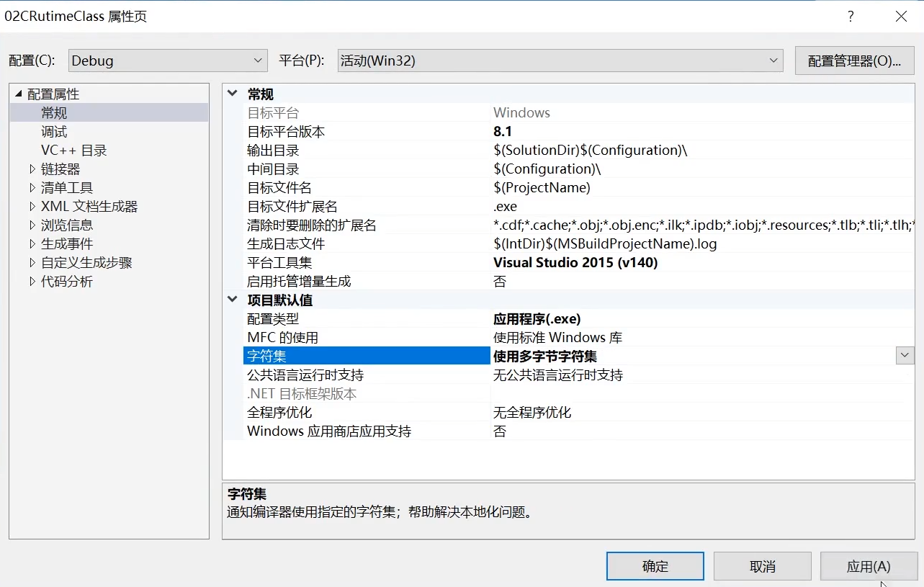The width and height of the screenshot is (924, 587).
Task: Select 生成事件 in the tree
Action: tap(65, 243)
